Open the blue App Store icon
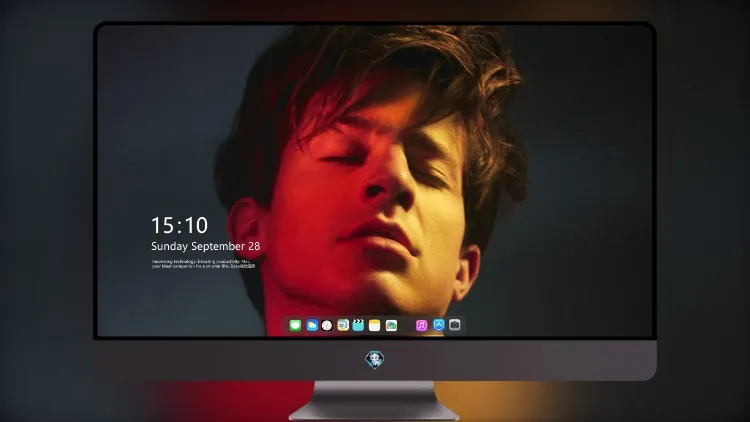This screenshot has height=422, width=750. pyautogui.click(x=439, y=325)
